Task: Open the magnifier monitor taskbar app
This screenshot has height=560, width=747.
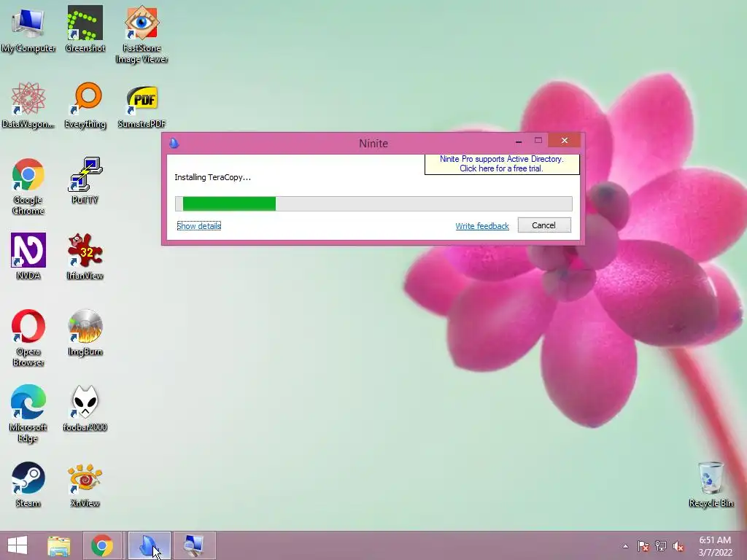Action: (x=194, y=545)
